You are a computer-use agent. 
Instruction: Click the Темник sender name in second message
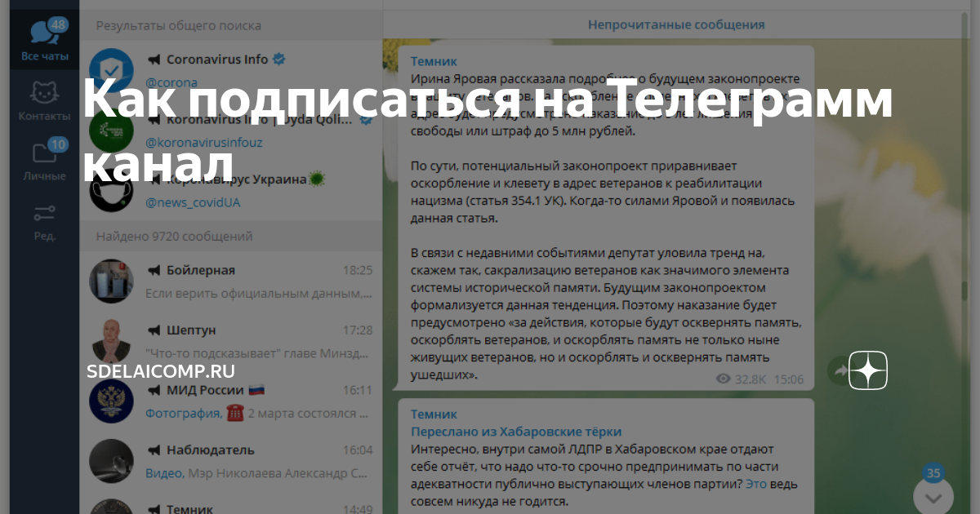tap(434, 414)
